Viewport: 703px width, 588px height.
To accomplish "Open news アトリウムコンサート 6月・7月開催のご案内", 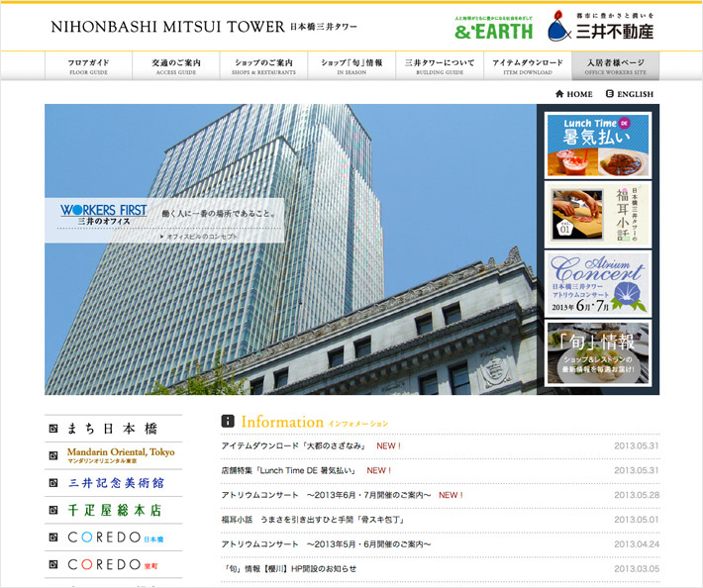I will pos(326,495).
